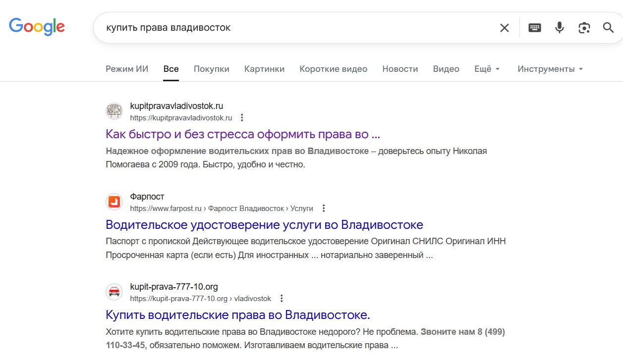Open three-dot menu beside the Фарпост result

(x=324, y=208)
